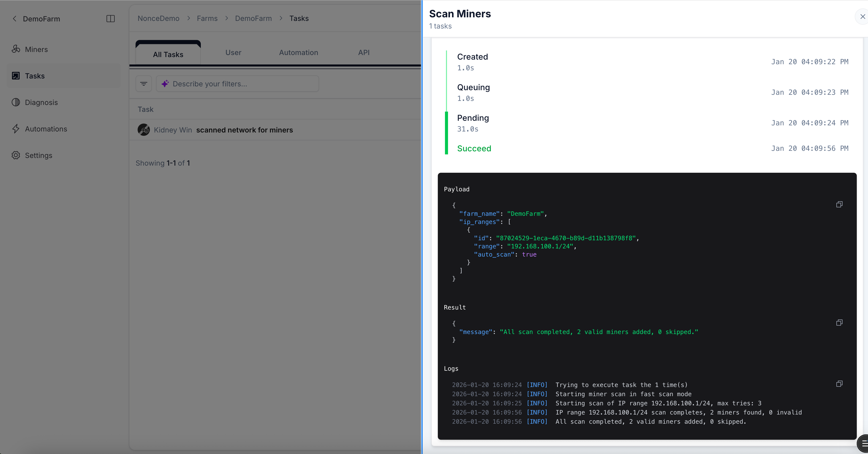Go back using the DemoFarm chevron

tap(15, 19)
